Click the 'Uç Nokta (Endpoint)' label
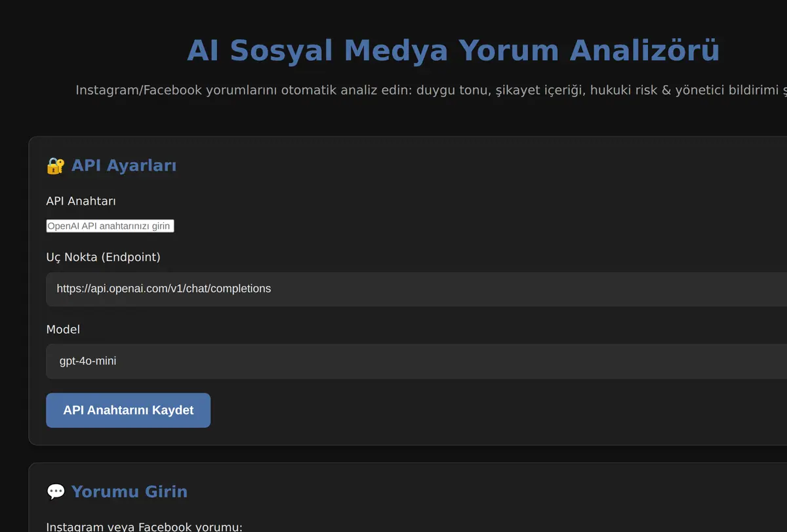Viewport: 787px width, 532px height. click(104, 257)
